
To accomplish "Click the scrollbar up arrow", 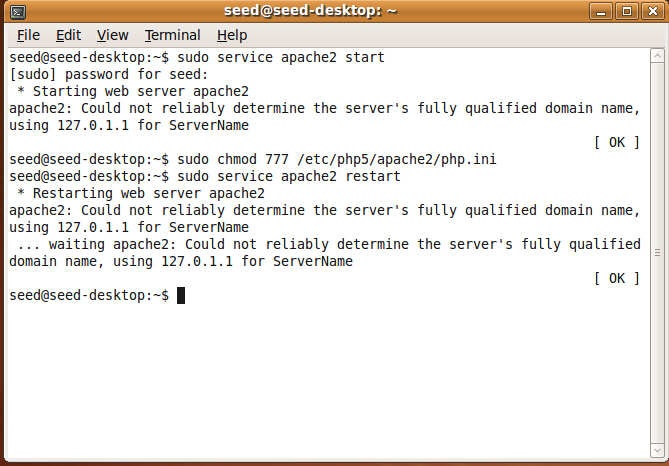I will [x=657, y=56].
